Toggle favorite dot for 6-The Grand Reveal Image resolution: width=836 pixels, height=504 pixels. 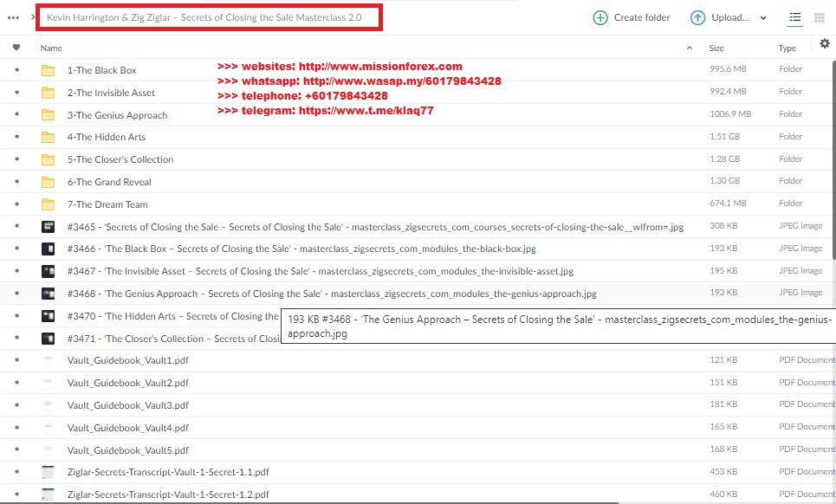point(17,182)
